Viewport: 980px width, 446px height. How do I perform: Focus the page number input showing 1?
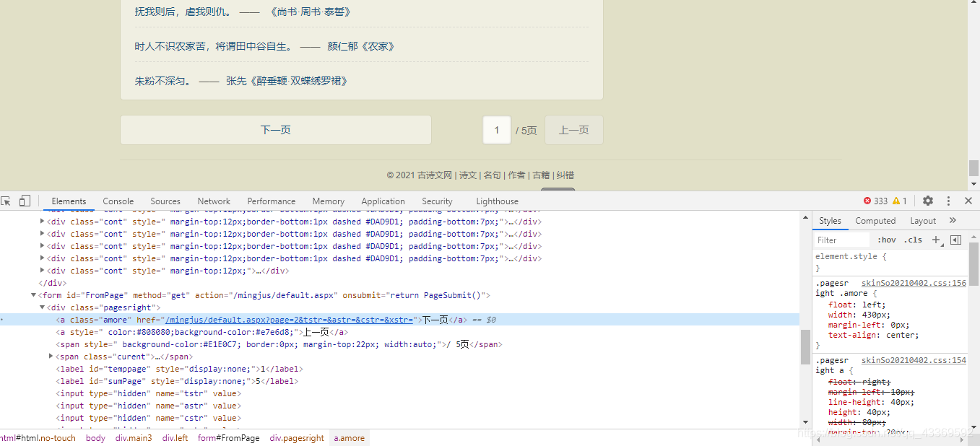497,130
